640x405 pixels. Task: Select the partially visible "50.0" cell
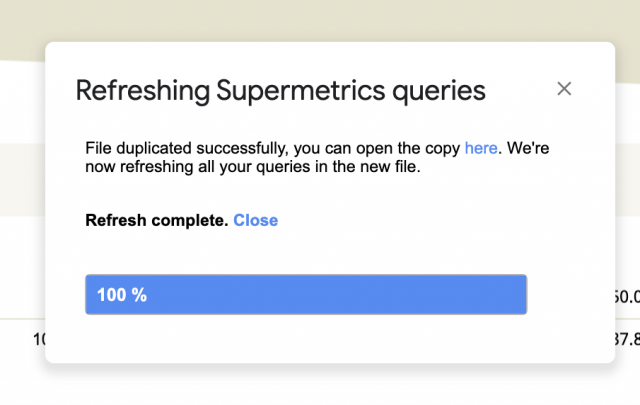tap(627, 297)
